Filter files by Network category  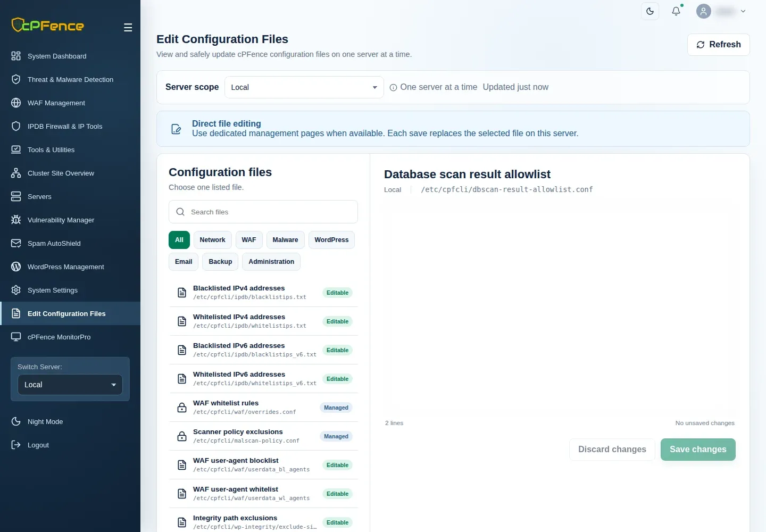pyautogui.click(x=212, y=240)
